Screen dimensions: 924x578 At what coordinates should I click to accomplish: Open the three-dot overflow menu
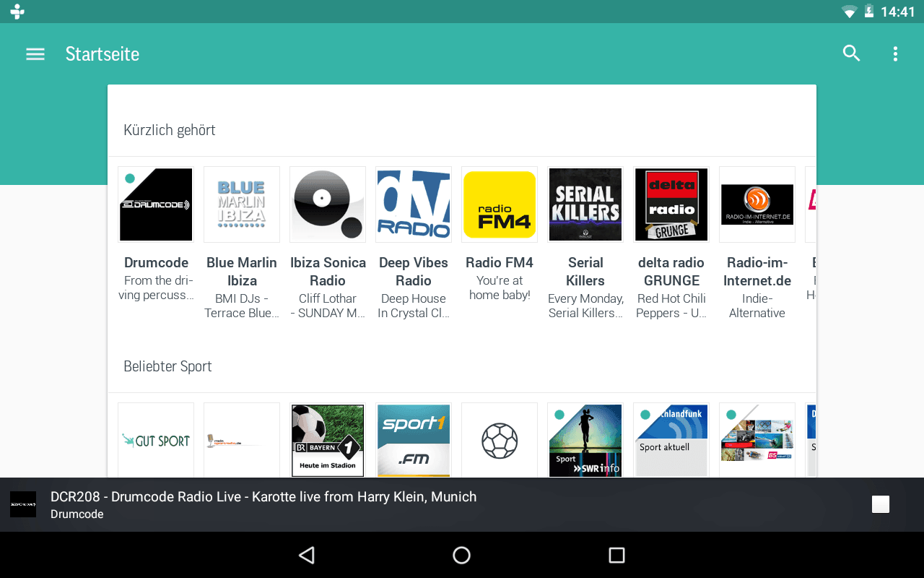[x=895, y=53]
